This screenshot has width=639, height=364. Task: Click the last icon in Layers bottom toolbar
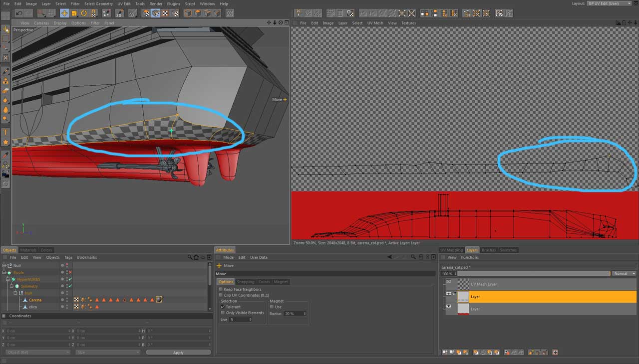pos(555,353)
